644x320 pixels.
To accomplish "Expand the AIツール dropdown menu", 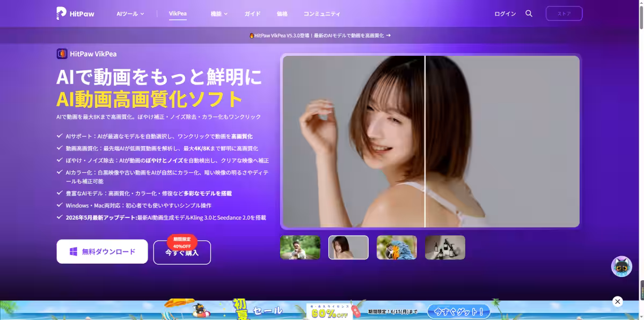I will click(130, 13).
